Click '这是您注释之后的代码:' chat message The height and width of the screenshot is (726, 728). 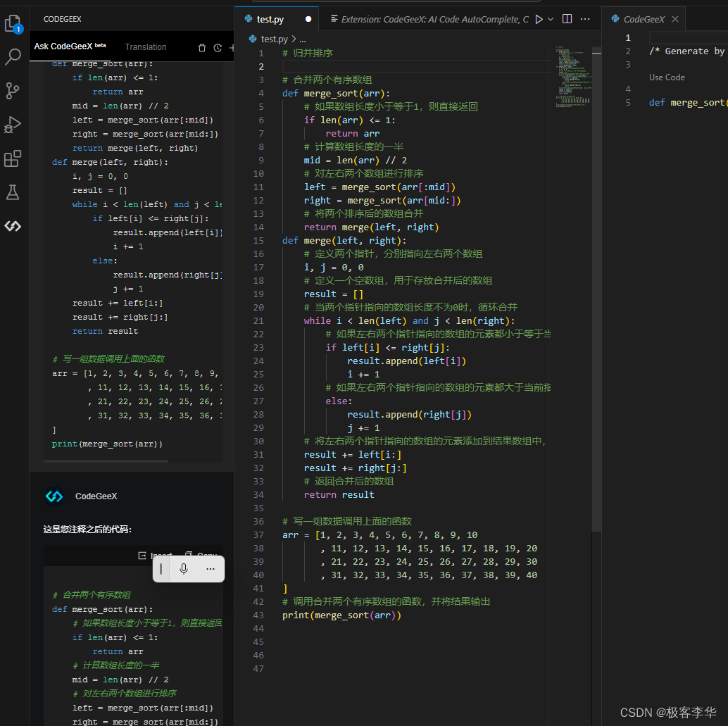pos(87,529)
